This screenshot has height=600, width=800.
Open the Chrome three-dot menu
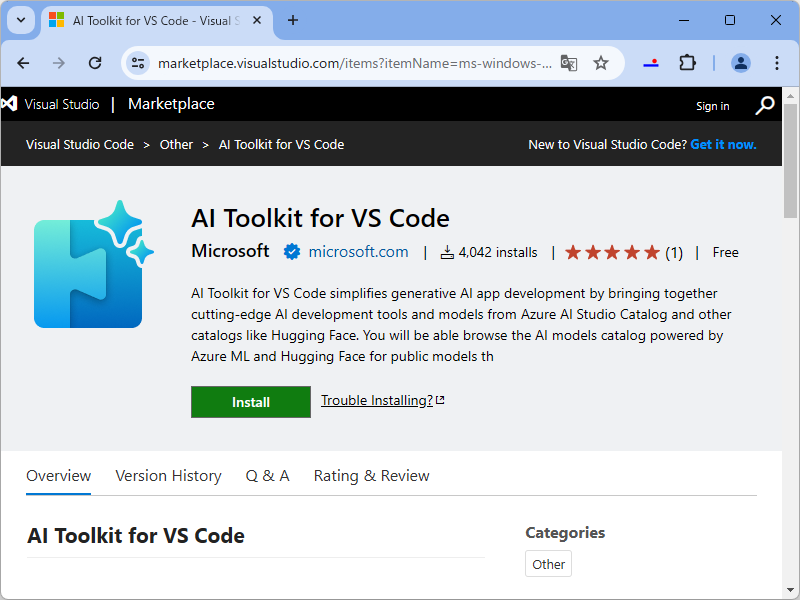[777, 62]
